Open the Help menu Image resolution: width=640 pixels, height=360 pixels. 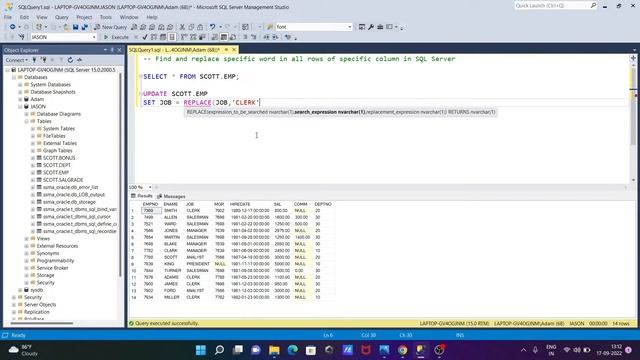point(152,17)
